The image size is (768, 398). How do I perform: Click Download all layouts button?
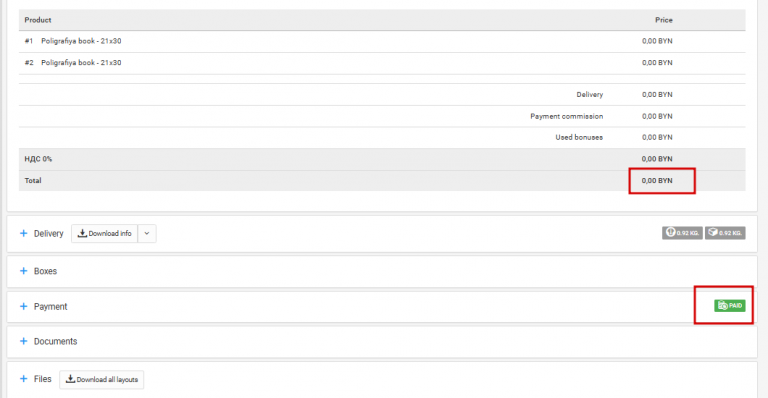point(102,379)
